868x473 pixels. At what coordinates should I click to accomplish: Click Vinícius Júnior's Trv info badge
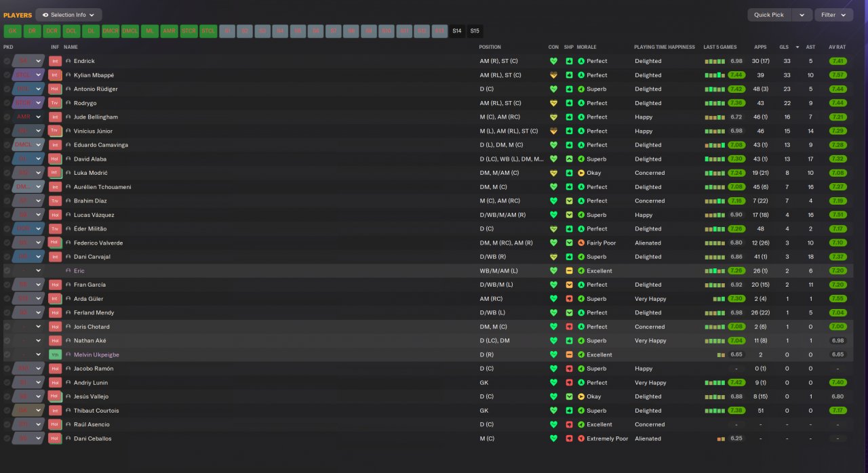(x=55, y=131)
